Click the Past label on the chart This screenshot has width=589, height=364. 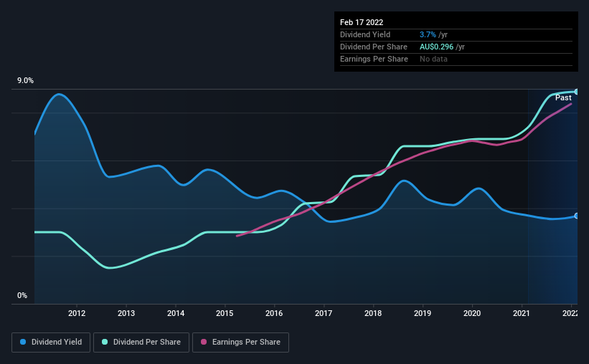click(x=563, y=97)
